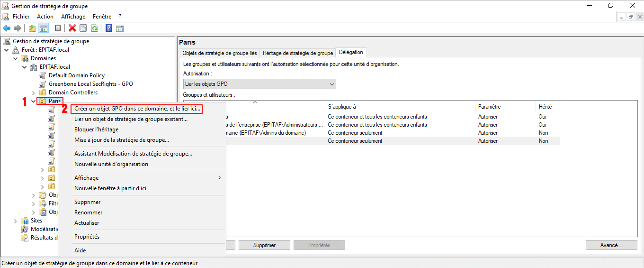
Task: Click the green Refresh toolbar icon
Action: point(94,28)
